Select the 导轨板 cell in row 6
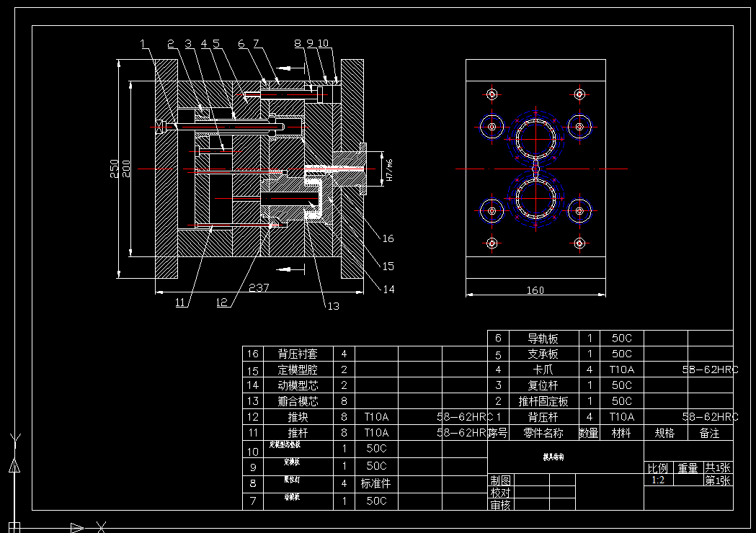756x533 pixels. [543, 339]
